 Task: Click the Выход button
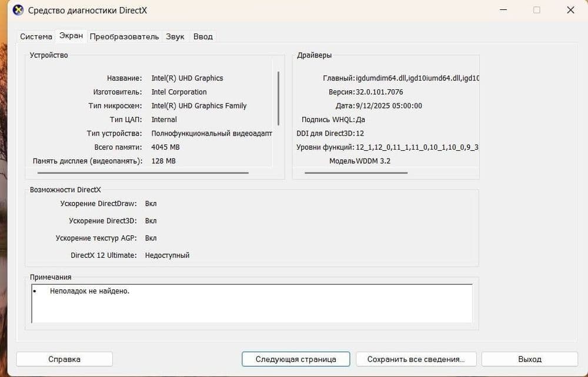[x=530, y=359]
